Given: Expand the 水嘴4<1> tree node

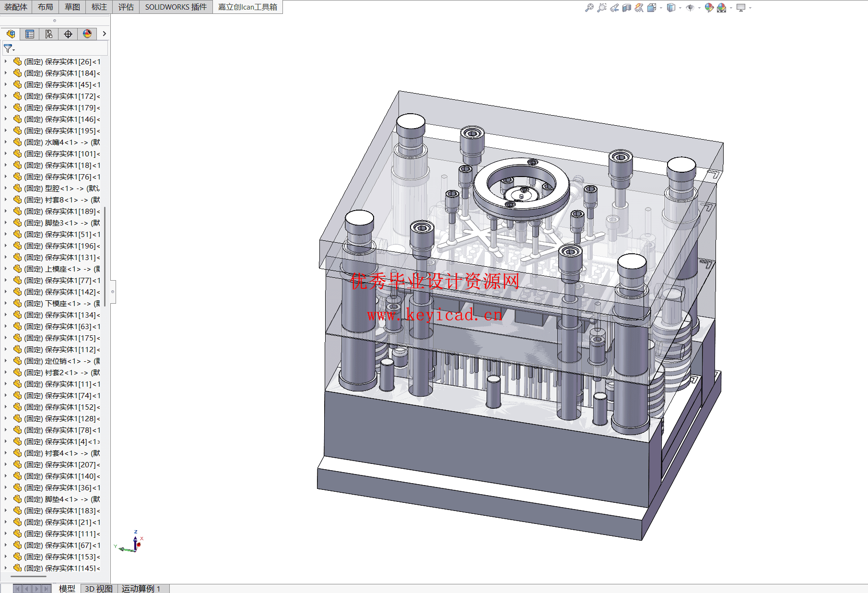Looking at the screenshot, I should (5, 142).
